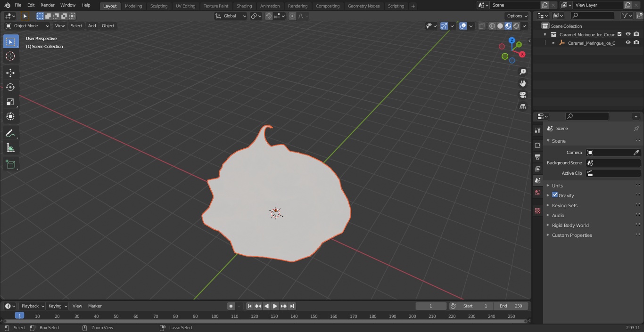Click new collection icon in outliner

(639, 16)
